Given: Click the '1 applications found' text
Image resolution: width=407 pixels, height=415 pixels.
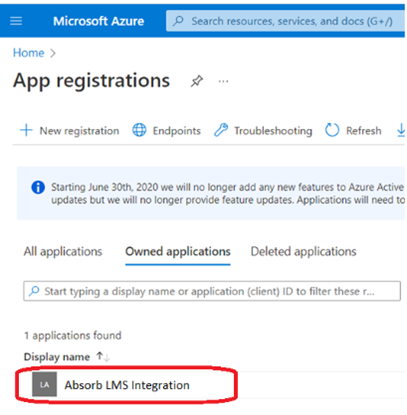Looking at the screenshot, I should pyautogui.click(x=73, y=335).
